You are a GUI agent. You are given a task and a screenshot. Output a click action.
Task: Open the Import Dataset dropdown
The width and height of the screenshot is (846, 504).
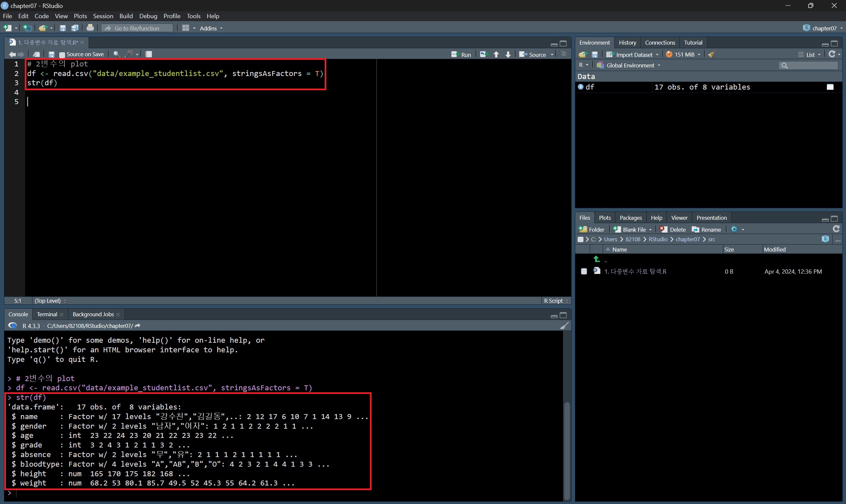[634, 55]
